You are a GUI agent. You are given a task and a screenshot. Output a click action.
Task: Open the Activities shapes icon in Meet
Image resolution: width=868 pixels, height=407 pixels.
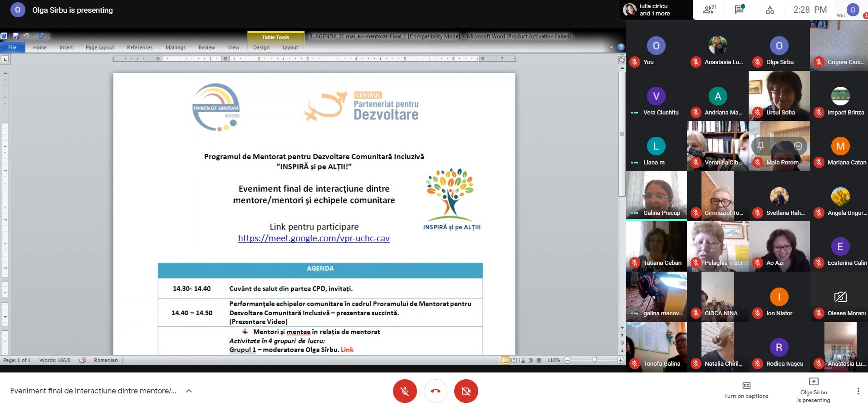[x=770, y=10]
